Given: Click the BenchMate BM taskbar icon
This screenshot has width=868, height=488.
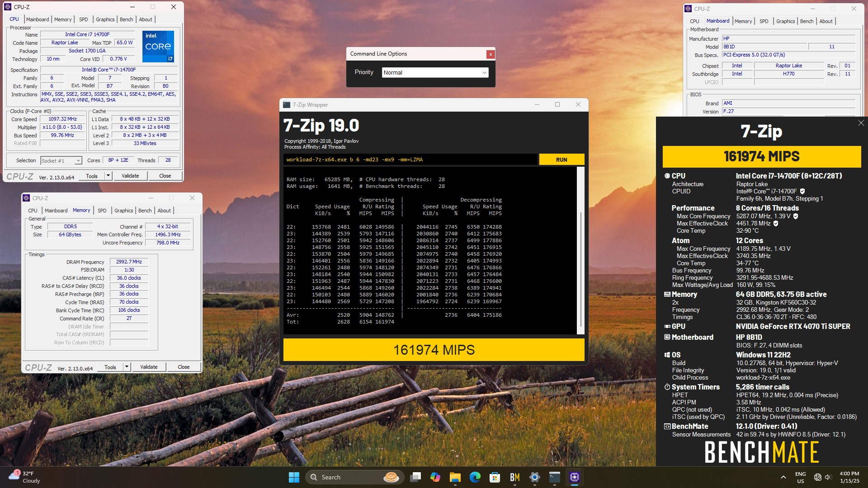Looking at the screenshot, I should 514,477.
